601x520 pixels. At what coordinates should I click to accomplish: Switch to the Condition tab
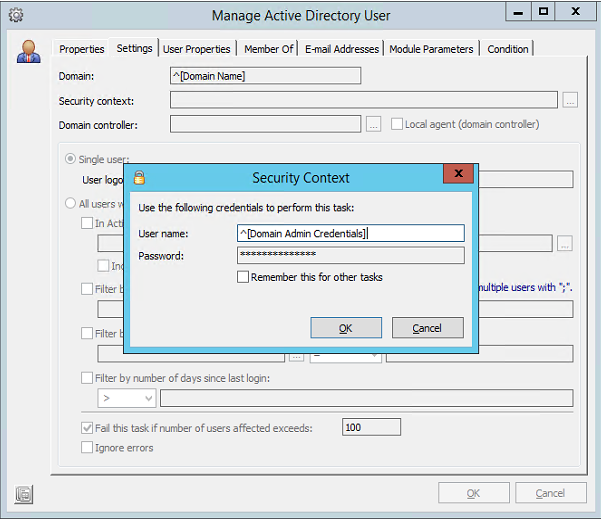[508, 49]
